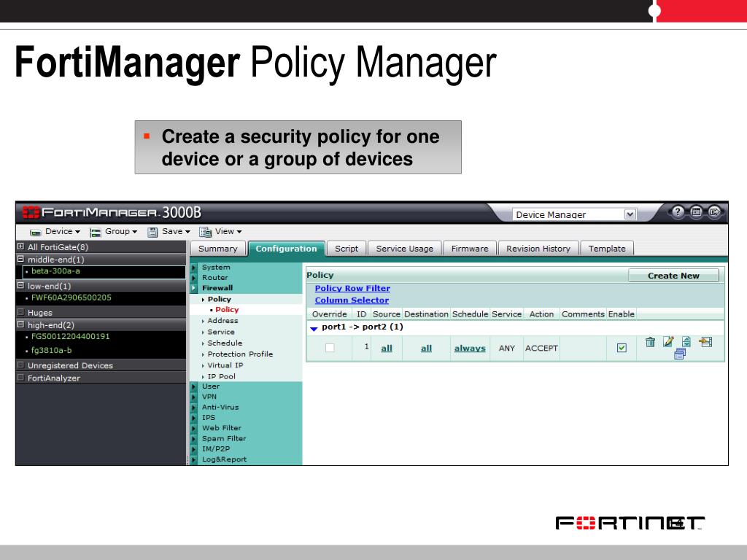Image resolution: width=747 pixels, height=560 pixels.
Task: Open Schedule under Firewall in the tree
Action: coord(225,343)
